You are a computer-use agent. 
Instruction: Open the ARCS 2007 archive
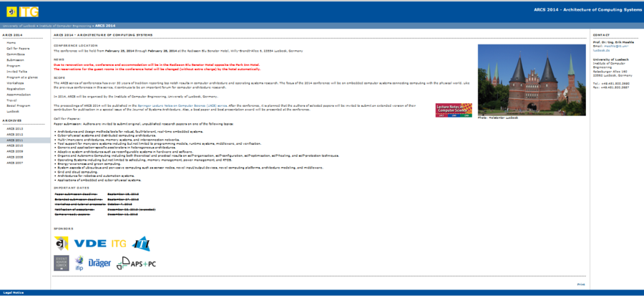coord(14,163)
